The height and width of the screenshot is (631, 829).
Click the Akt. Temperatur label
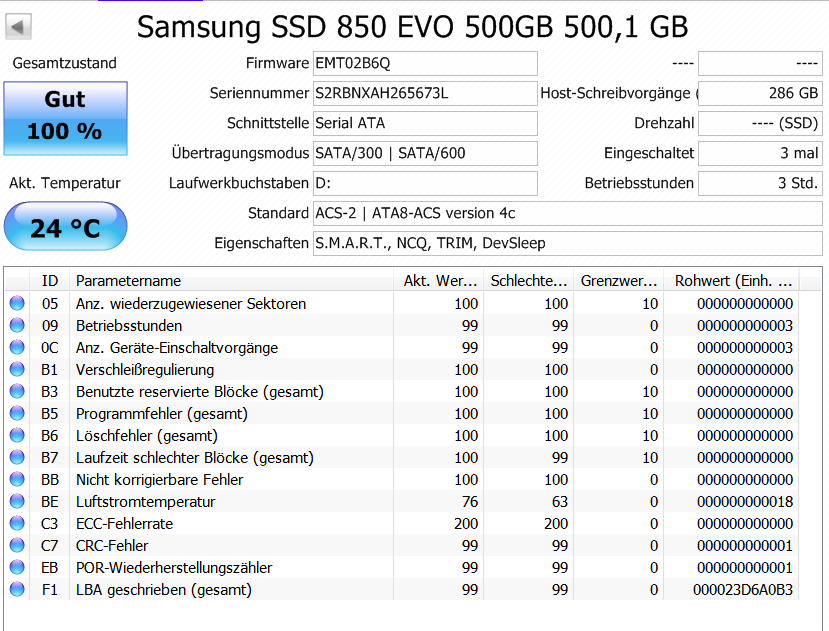coord(65,184)
